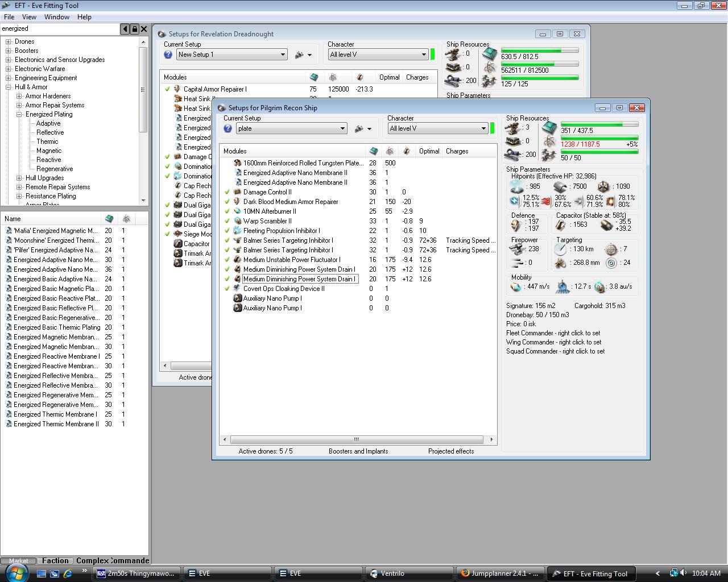Click the lock icon next to the search box
728x582 pixels.
pyautogui.click(x=134, y=29)
